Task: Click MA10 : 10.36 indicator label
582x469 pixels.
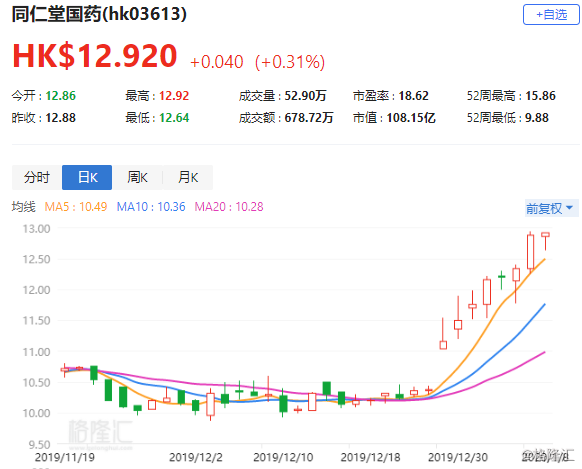Action: 151,207
